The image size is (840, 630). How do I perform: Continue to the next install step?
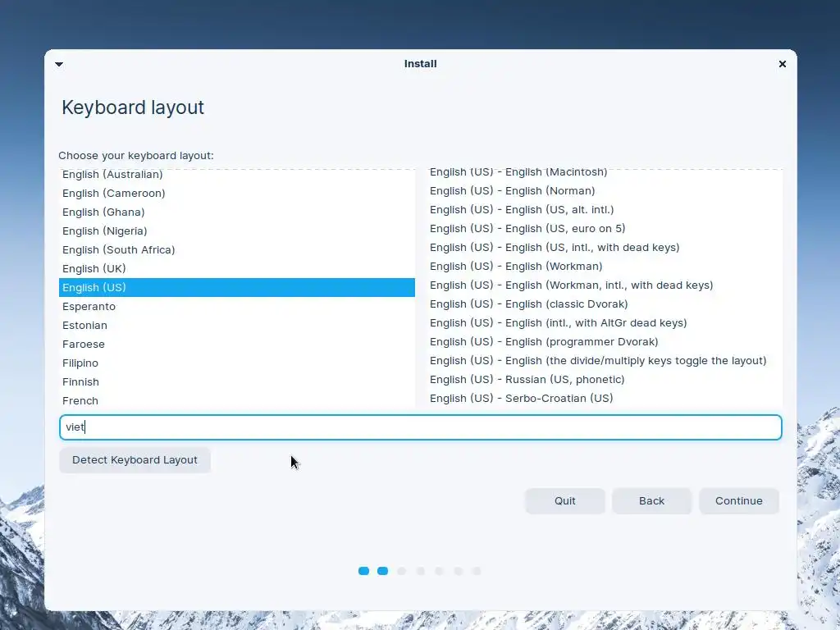pos(739,501)
